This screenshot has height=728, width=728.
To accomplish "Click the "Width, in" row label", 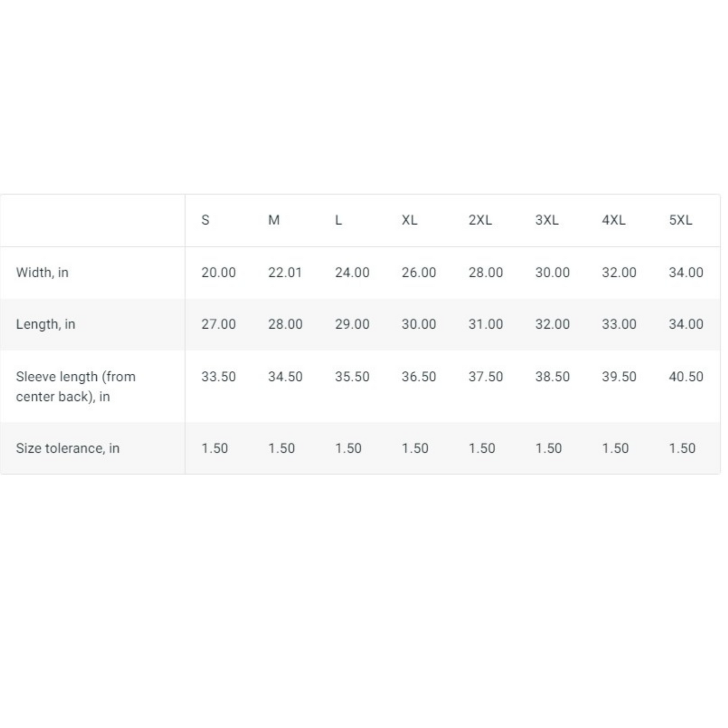I will click(x=42, y=273).
